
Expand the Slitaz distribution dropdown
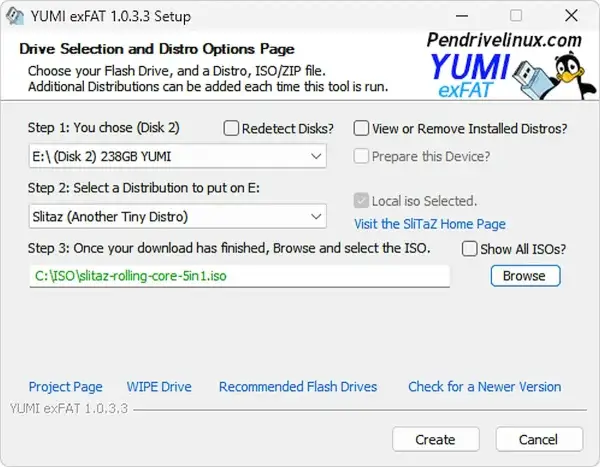click(178, 217)
